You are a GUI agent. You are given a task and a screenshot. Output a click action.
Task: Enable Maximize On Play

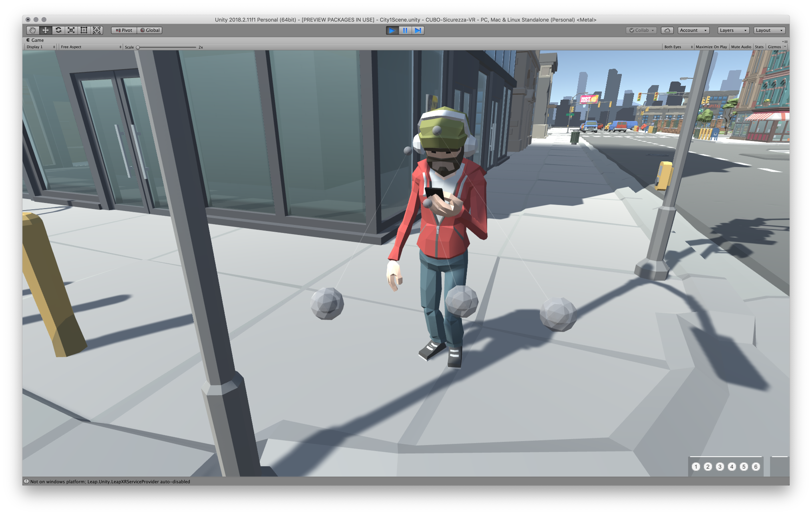[x=711, y=47]
